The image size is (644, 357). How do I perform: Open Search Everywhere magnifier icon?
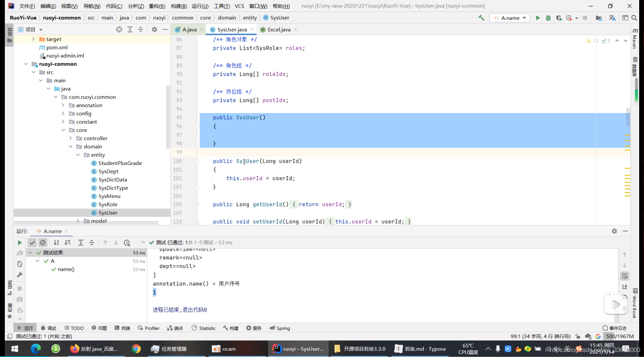(634, 18)
